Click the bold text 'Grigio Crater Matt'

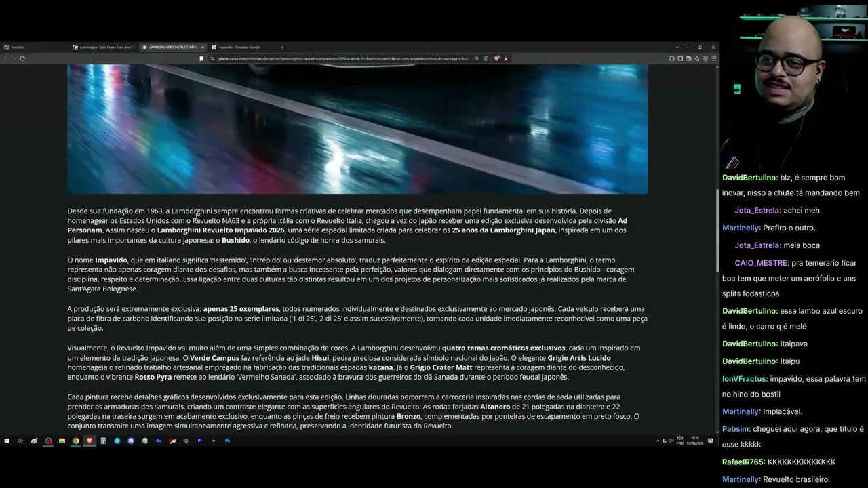tap(442, 367)
